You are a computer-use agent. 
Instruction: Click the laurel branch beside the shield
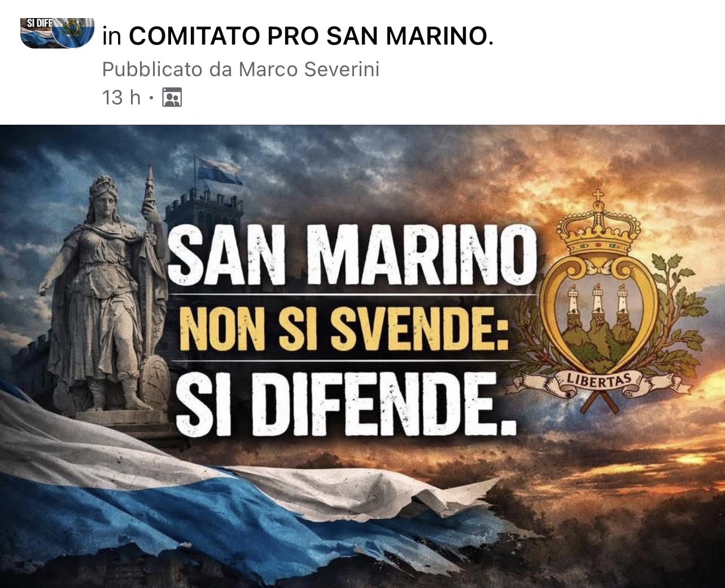pyautogui.click(x=678, y=316)
